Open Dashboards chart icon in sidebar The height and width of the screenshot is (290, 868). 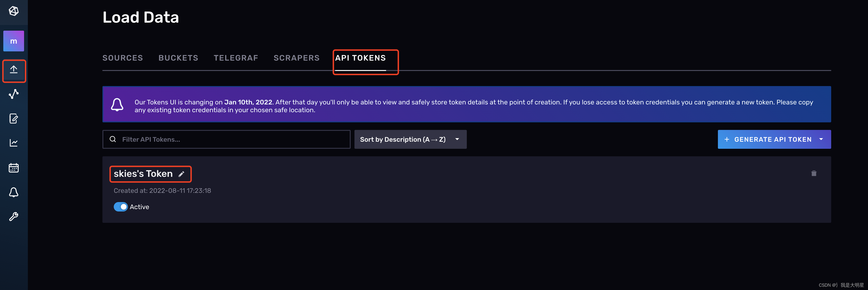point(13,143)
